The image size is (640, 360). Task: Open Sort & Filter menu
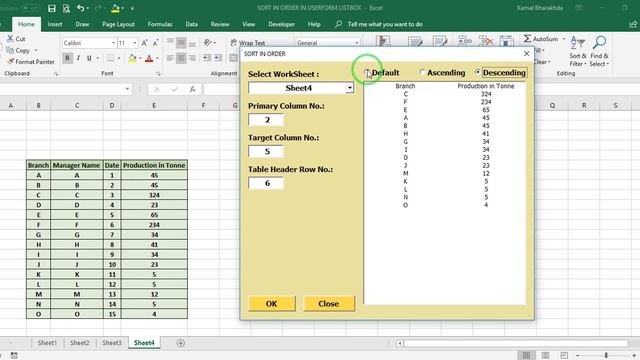[x=578, y=51]
